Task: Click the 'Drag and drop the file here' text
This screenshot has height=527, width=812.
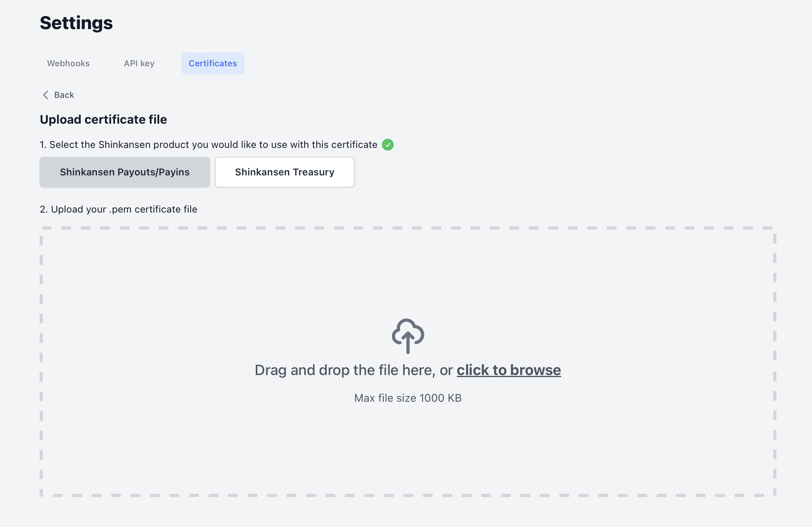Action: tap(345, 370)
